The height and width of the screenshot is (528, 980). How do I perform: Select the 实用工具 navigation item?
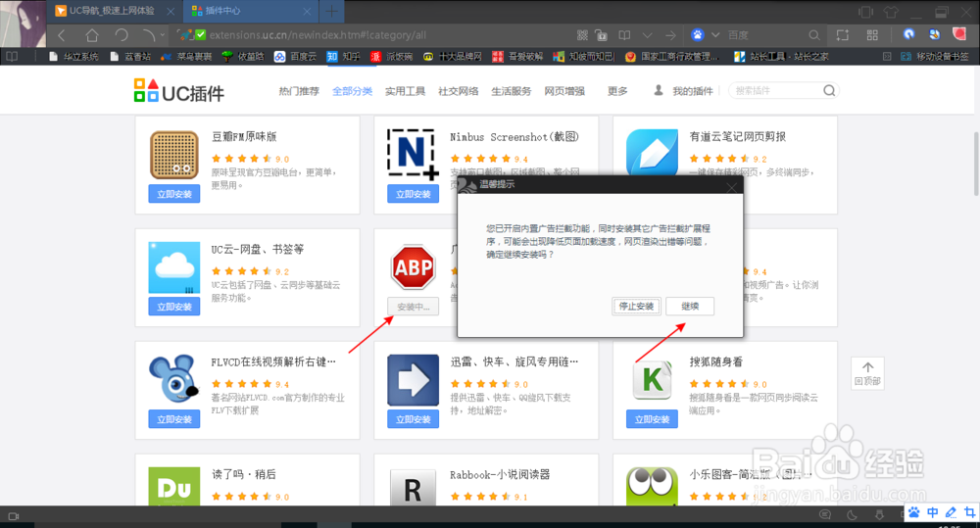405,91
